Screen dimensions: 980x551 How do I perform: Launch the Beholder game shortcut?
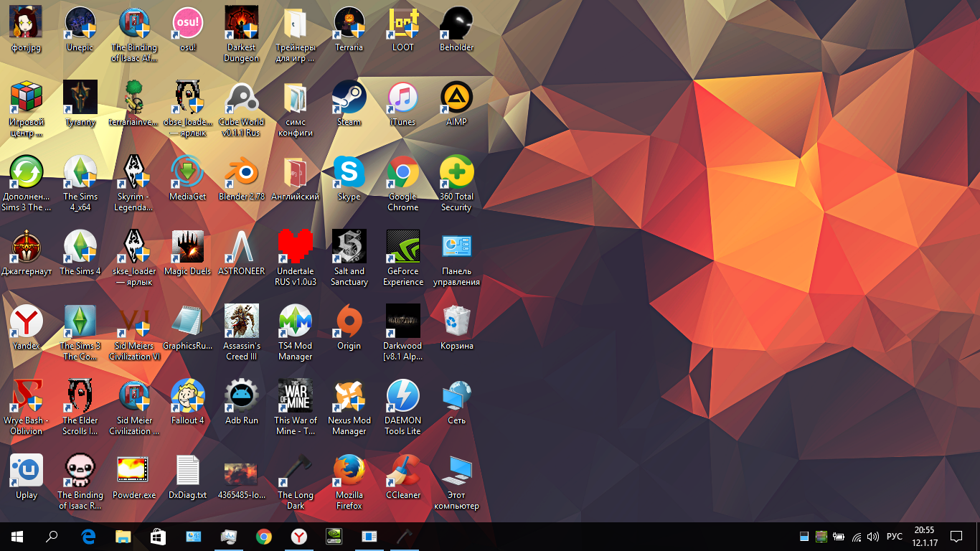click(457, 23)
